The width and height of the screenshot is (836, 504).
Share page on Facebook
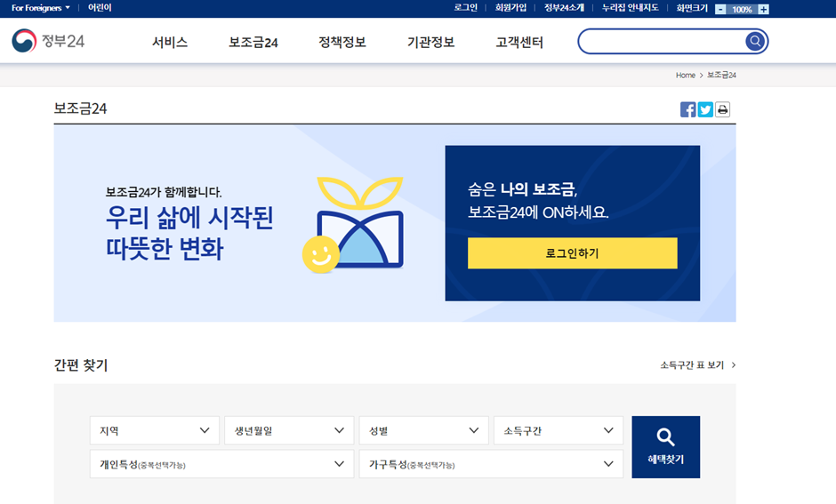(x=687, y=109)
